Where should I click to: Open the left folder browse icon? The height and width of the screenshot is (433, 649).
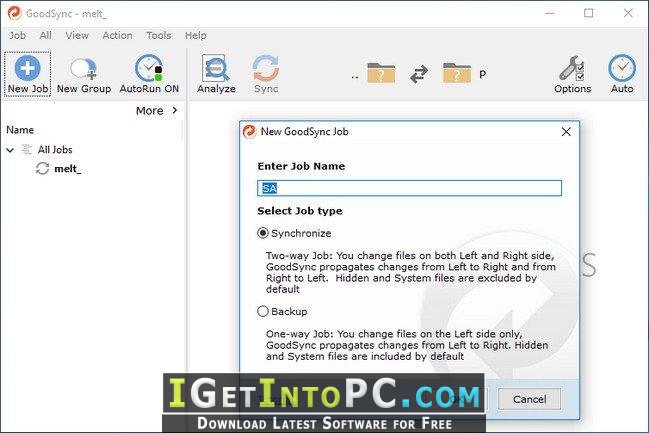click(x=381, y=72)
